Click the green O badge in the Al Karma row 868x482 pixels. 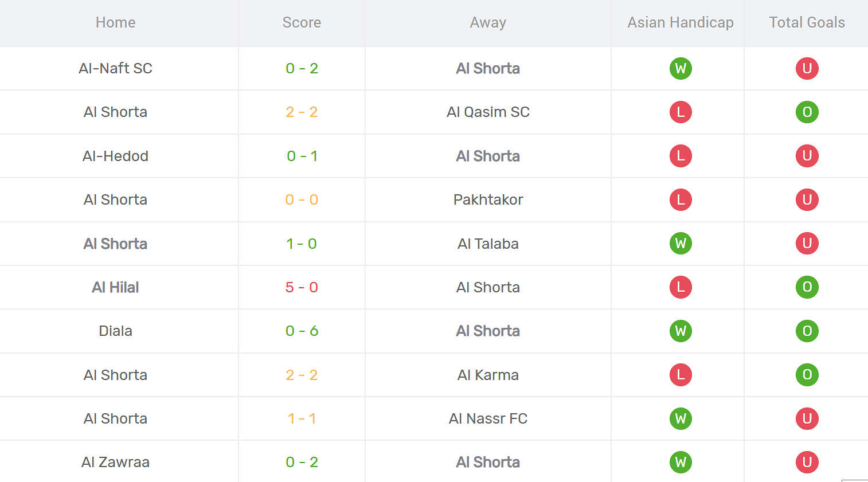(x=807, y=375)
